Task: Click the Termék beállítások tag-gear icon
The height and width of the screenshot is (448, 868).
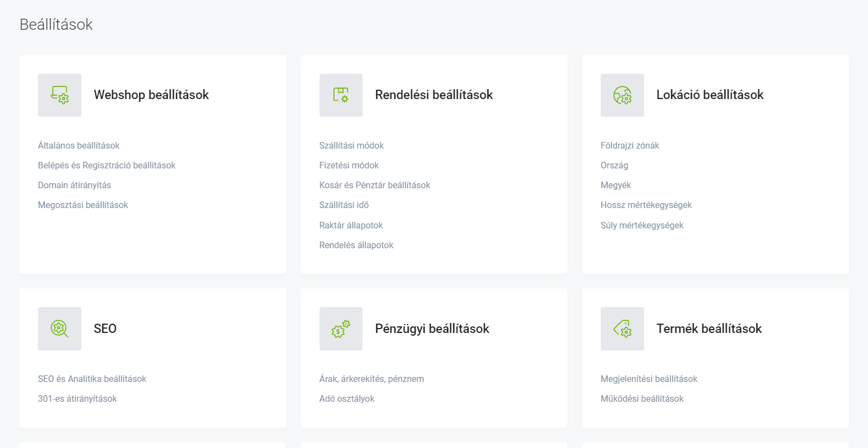Action: tap(622, 329)
